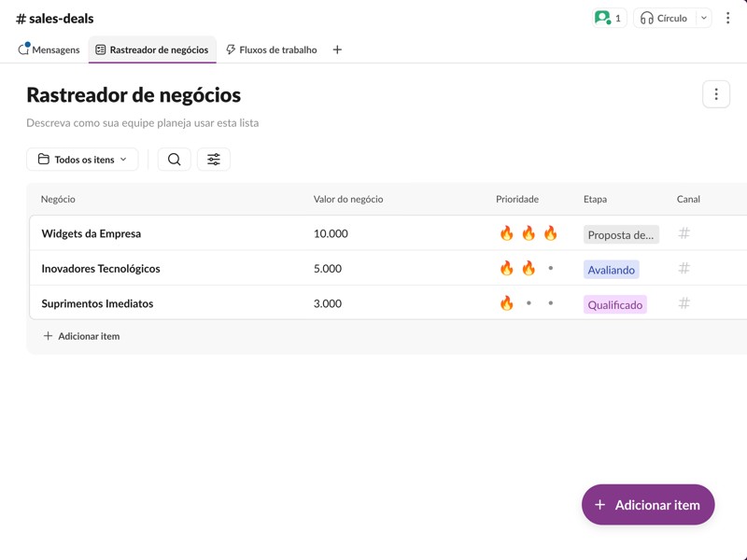Change the Avaliando stage tag
This screenshot has height=560, width=747.
coord(612,270)
